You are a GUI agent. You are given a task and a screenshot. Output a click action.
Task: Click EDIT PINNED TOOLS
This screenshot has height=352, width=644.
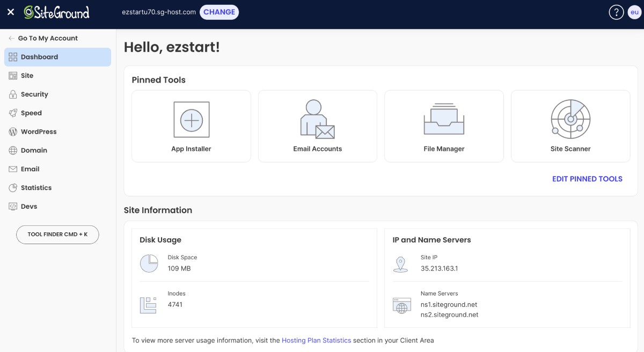click(587, 179)
